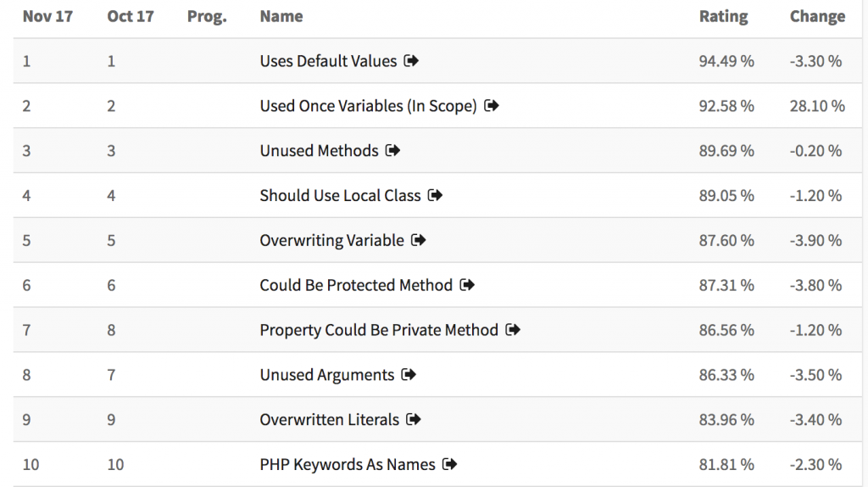The width and height of the screenshot is (868, 487).
Task: Click the arrow icon beside Unused Methods
Action: tap(393, 150)
